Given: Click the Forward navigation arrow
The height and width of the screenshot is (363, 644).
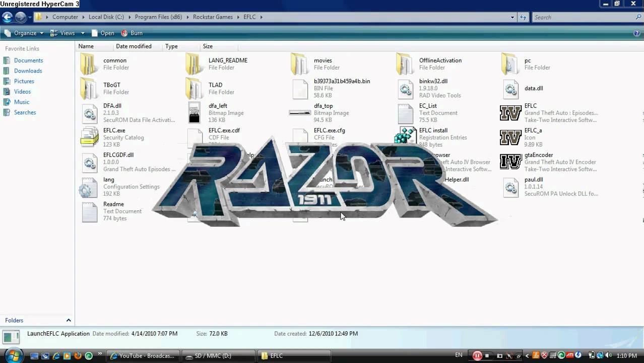Looking at the screenshot, I should pyautogui.click(x=20, y=17).
